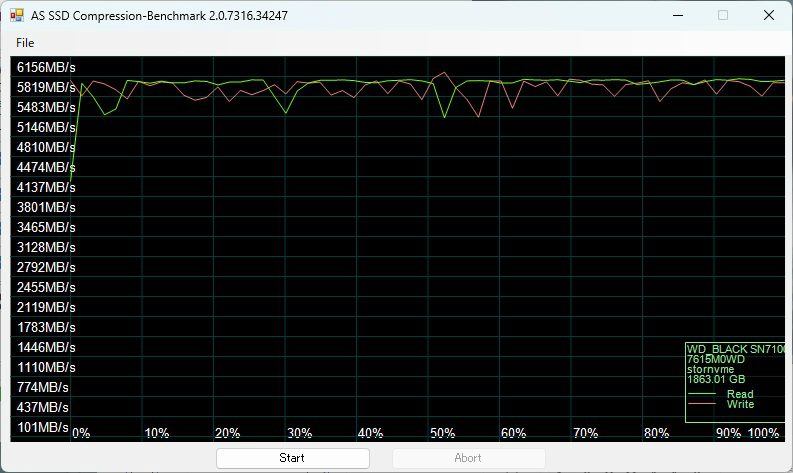
Task: Click the stornvme driver label
Action: (710, 369)
